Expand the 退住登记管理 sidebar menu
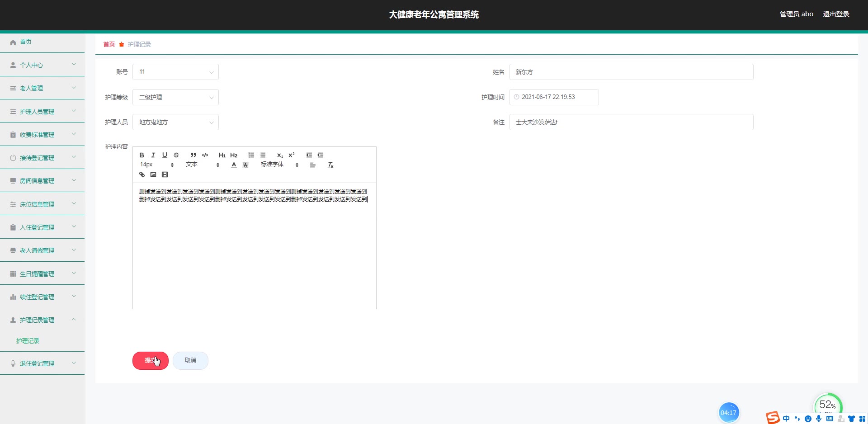 pyautogui.click(x=42, y=363)
